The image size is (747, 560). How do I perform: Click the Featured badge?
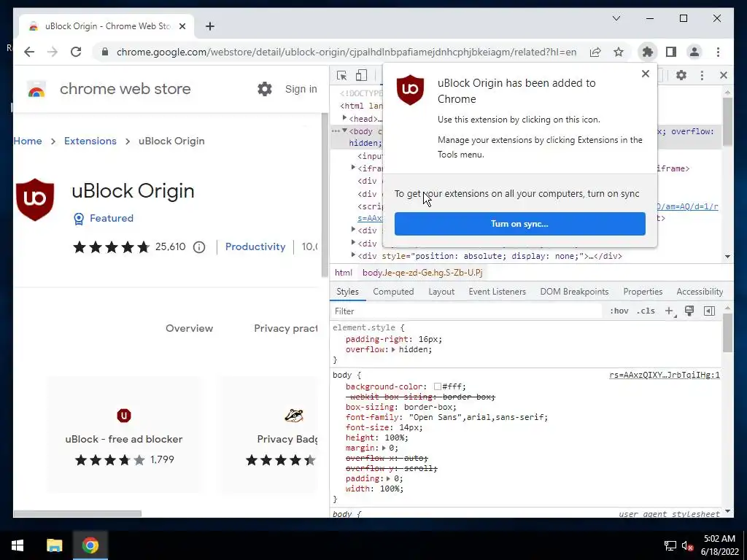104,218
